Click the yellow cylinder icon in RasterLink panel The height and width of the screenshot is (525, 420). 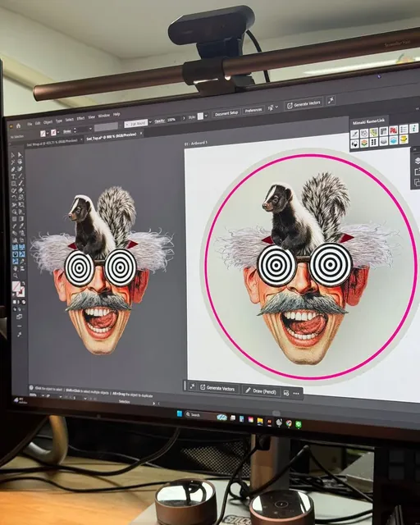[404, 139]
